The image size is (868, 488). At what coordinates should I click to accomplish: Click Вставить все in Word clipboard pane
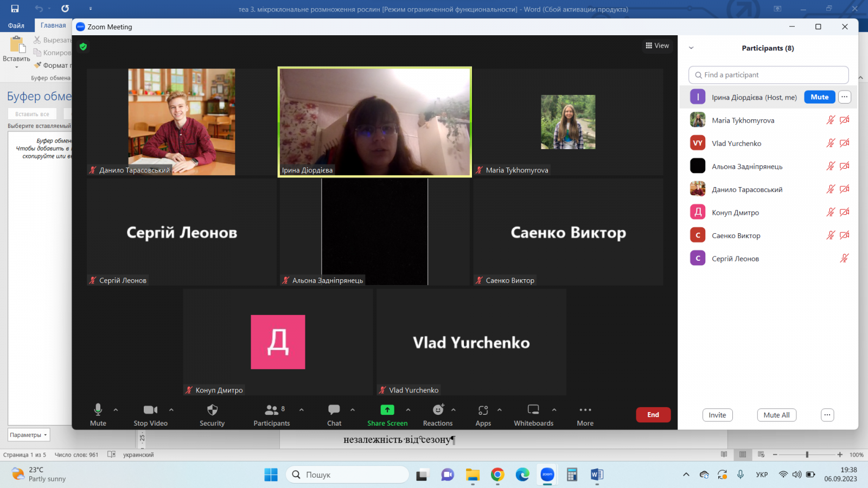pyautogui.click(x=33, y=114)
